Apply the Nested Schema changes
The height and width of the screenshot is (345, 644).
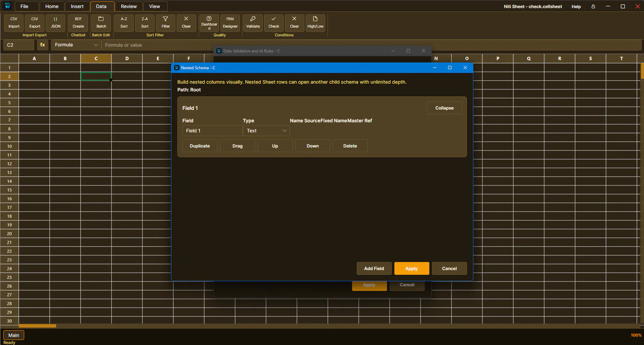(412, 268)
